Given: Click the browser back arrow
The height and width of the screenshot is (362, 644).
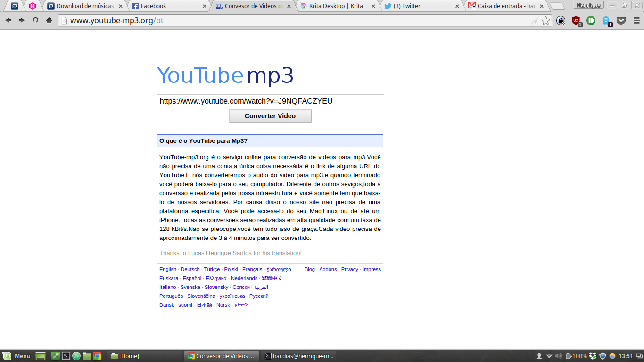Looking at the screenshot, I should point(8,20).
